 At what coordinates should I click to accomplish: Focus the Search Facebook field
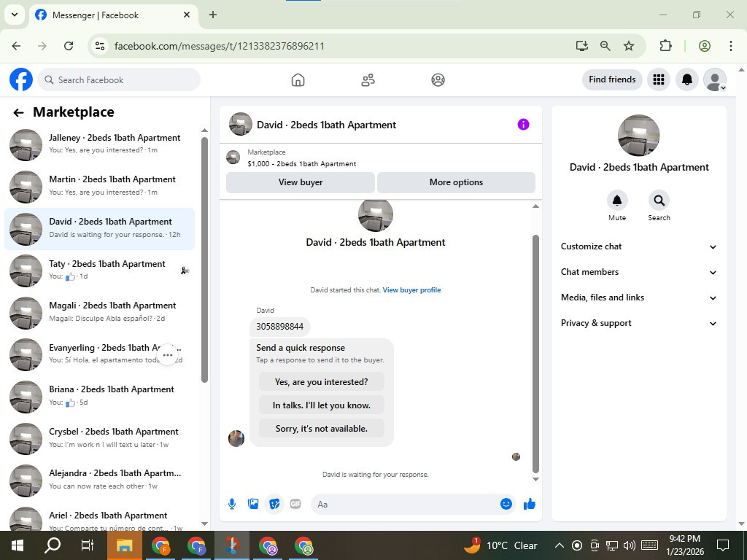119,79
